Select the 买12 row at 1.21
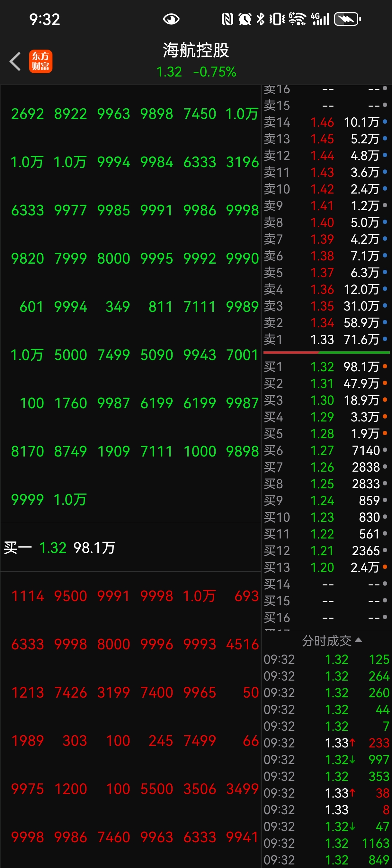Image resolution: width=392 pixels, height=868 pixels. tap(326, 551)
